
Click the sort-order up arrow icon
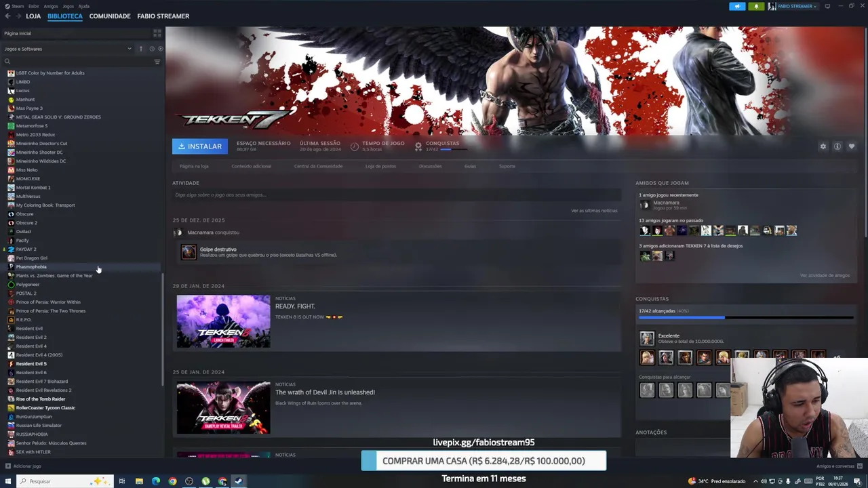pos(141,49)
